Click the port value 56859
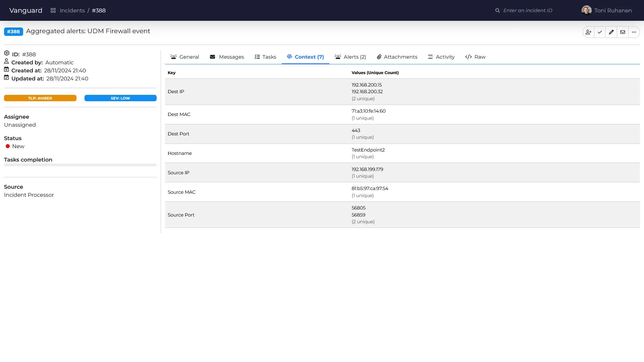This screenshot has height=362, width=644. click(x=358, y=215)
